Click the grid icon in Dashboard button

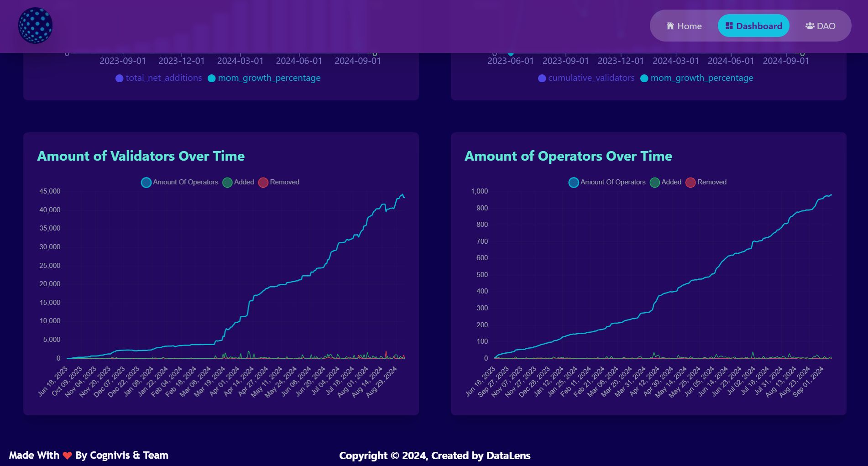[x=729, y=26]
